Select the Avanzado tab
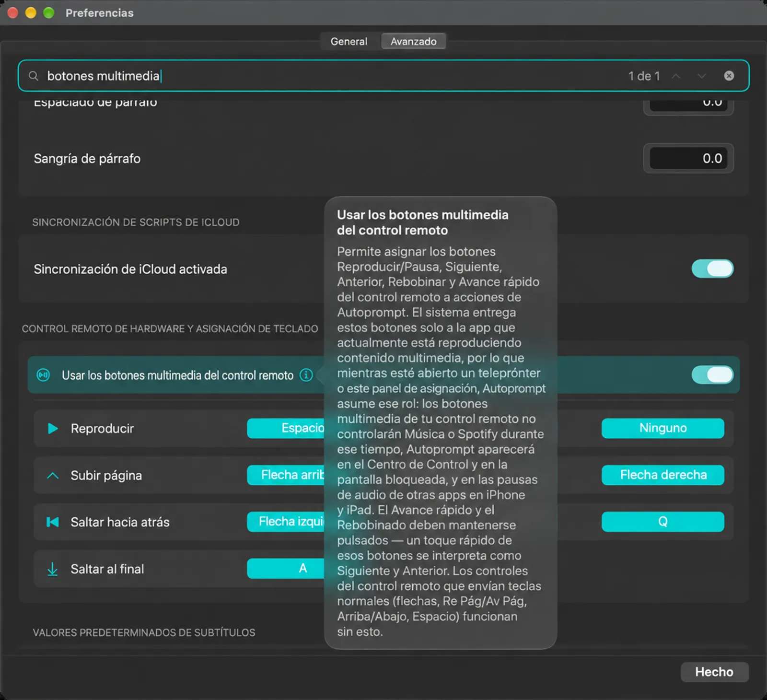 point(413,41)
